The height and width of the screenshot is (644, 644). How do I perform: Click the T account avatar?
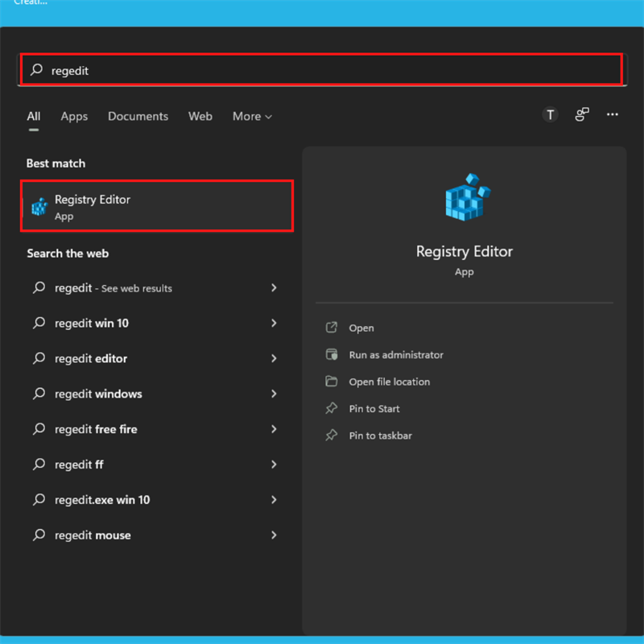[550, 114]
